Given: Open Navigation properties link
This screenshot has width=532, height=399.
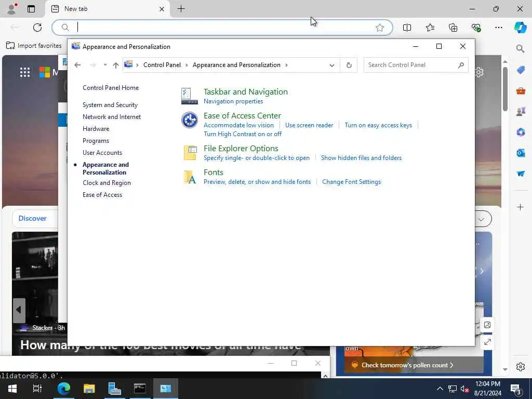Looking at the screenshot, I should 233,101.
